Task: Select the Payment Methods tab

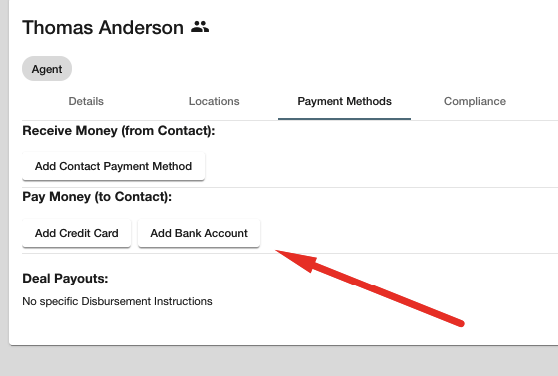Action: pos(344,101)
